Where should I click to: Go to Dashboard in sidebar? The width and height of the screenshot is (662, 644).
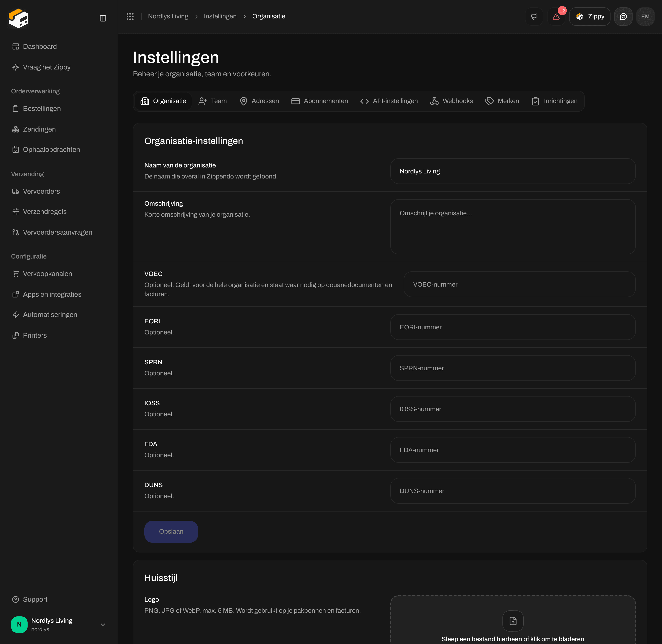[x=59, y=46]
